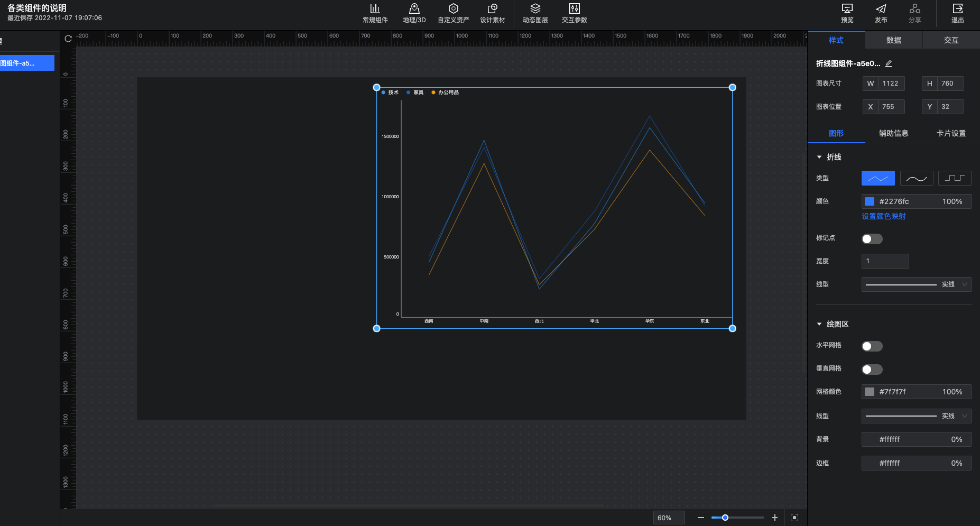
Task: Open the 地理/3D components menu
Action: pos(414,13)
